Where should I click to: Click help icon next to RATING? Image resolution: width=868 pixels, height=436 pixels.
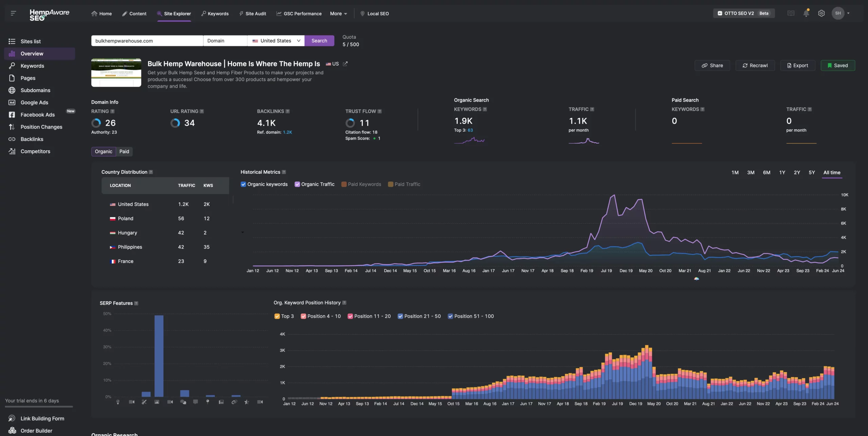[113, 111]
